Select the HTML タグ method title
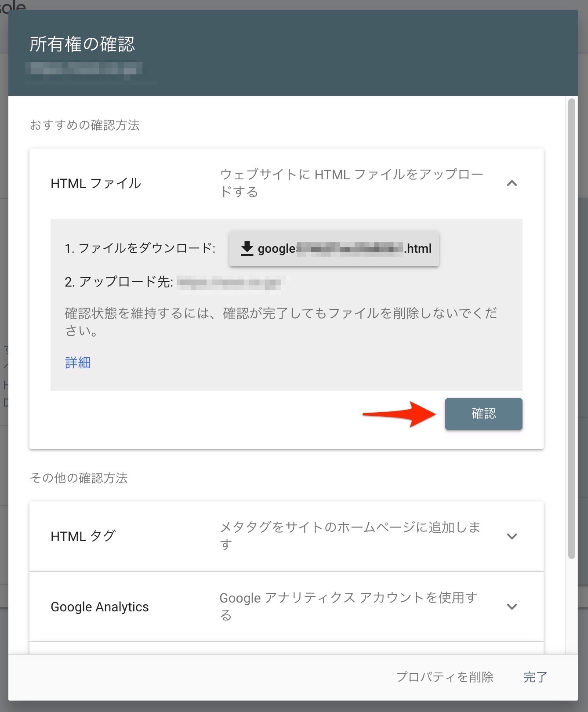 click(x=83, y=536)
